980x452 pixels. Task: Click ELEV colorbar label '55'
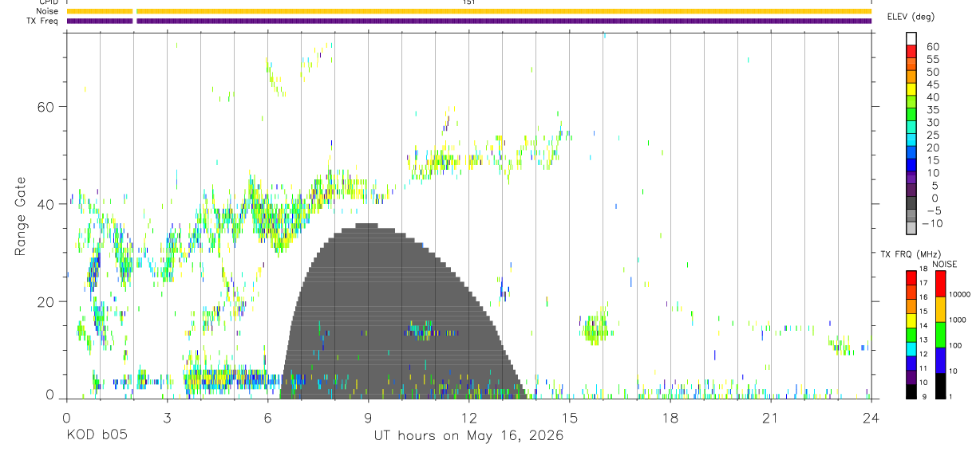(x=933, y=60)
